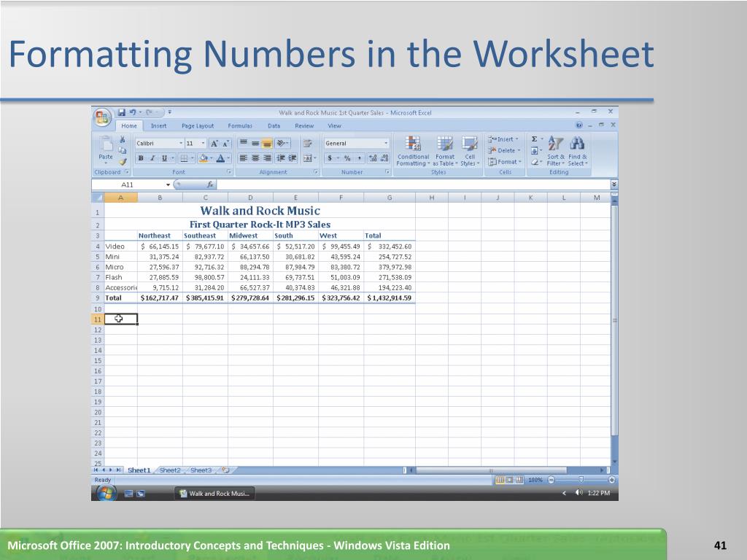Click the Cut scissors icon
The height and width of the screenshot is (560, 747).
[x=123, y=139]
